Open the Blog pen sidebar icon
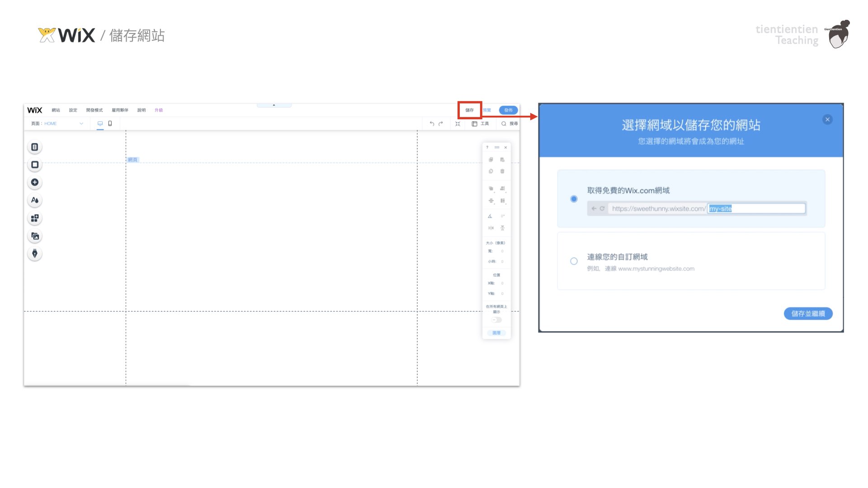 [35, 253]
